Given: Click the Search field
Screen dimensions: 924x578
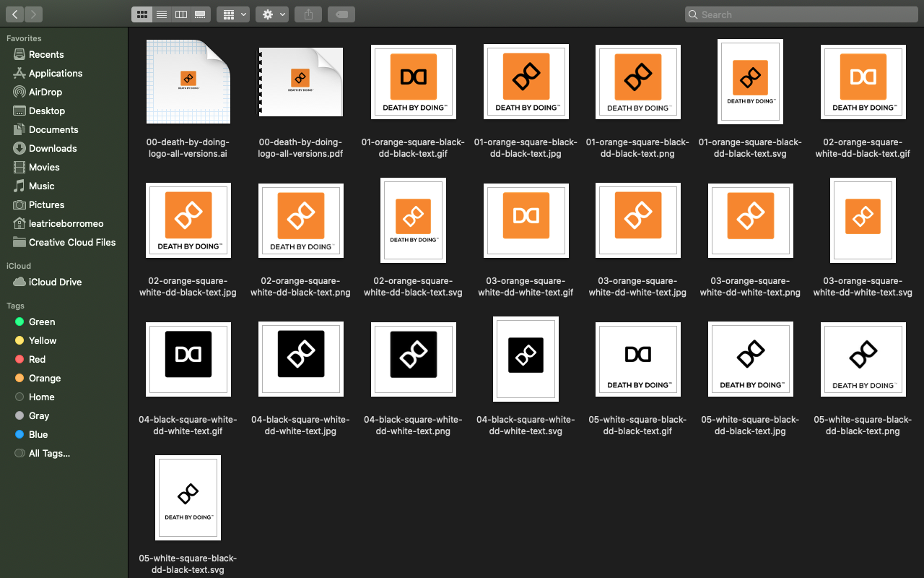Looking at the screenshot, I should (x=801, y=14).
